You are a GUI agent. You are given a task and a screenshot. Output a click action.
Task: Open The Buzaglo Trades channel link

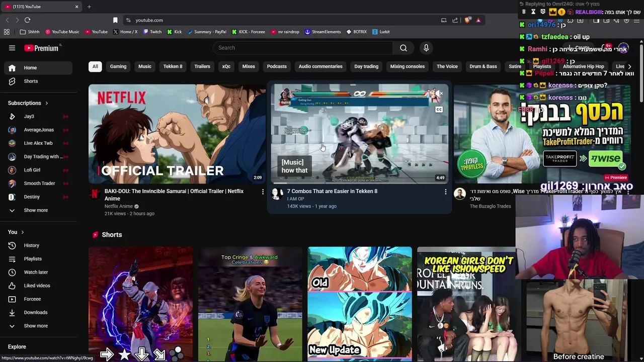491,206
